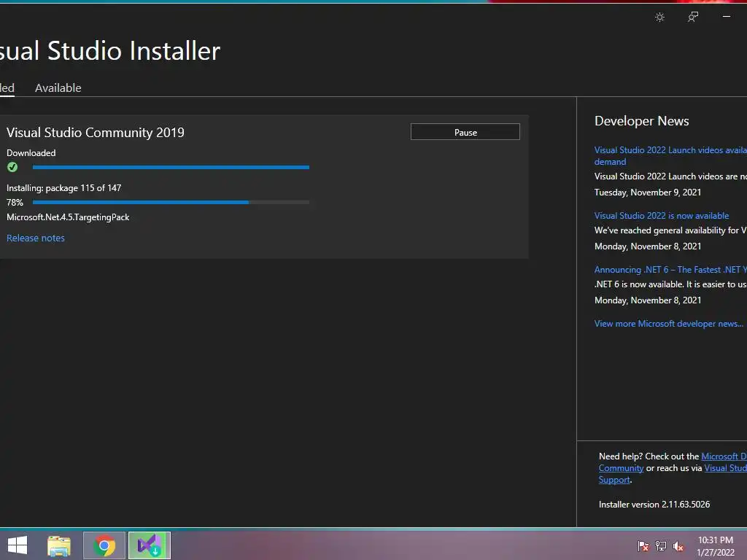
Task: Open File Explorer from the taskbar
Action: coord(59,545)
